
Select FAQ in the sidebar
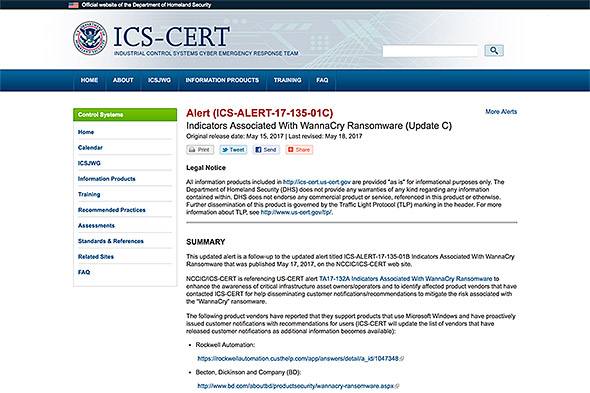(84, 272)
